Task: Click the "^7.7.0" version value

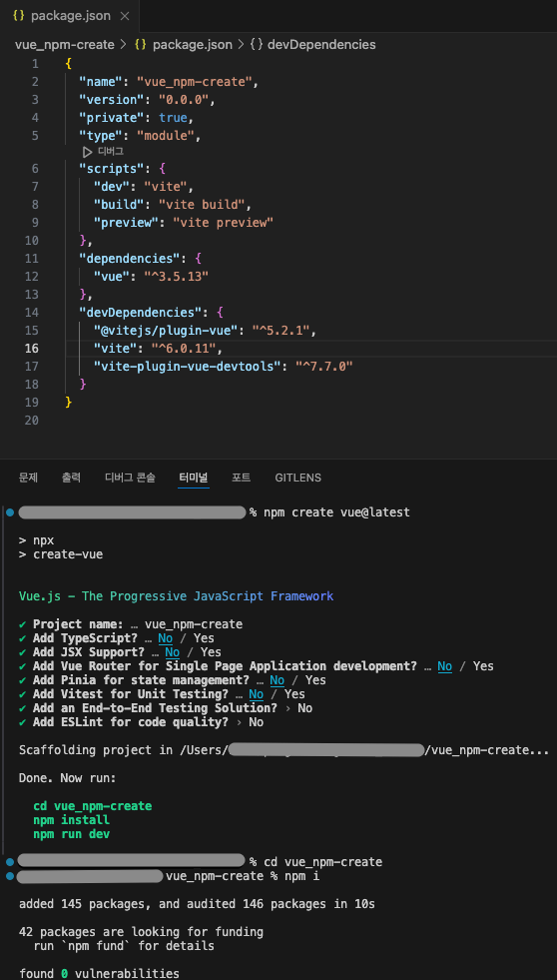Action: click(324, 367)
